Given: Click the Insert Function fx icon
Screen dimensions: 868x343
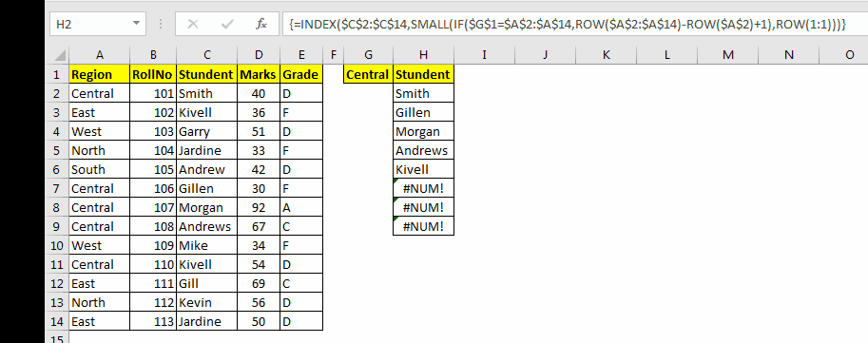Looking at the screenshot, I should [261, 25].
